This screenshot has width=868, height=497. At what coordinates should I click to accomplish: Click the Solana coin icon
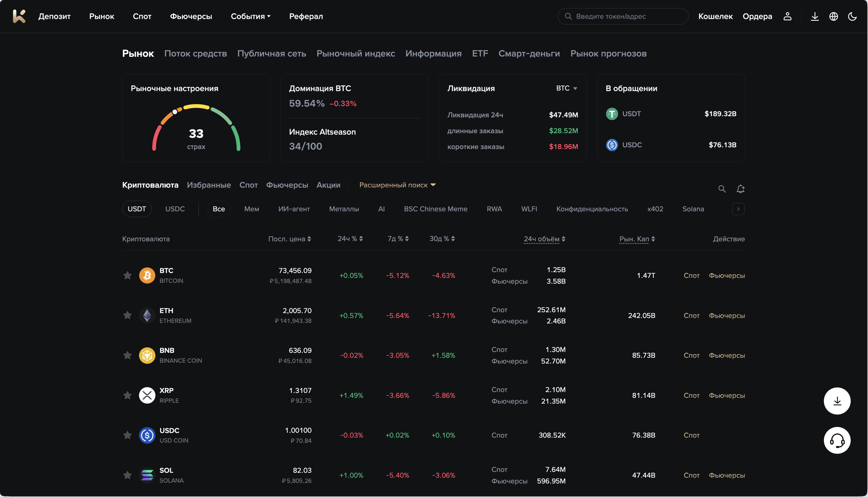(147, 475)
